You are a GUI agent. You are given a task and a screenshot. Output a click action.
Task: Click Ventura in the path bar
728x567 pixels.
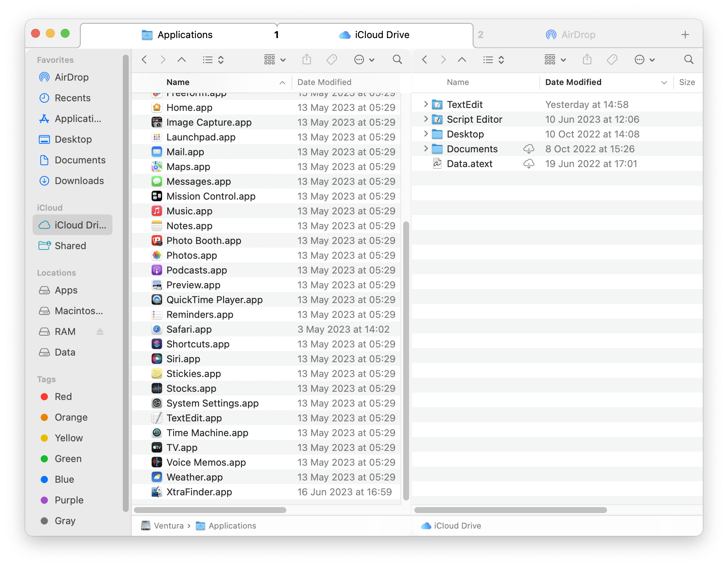pyautogui.click(x=168, y=526)
